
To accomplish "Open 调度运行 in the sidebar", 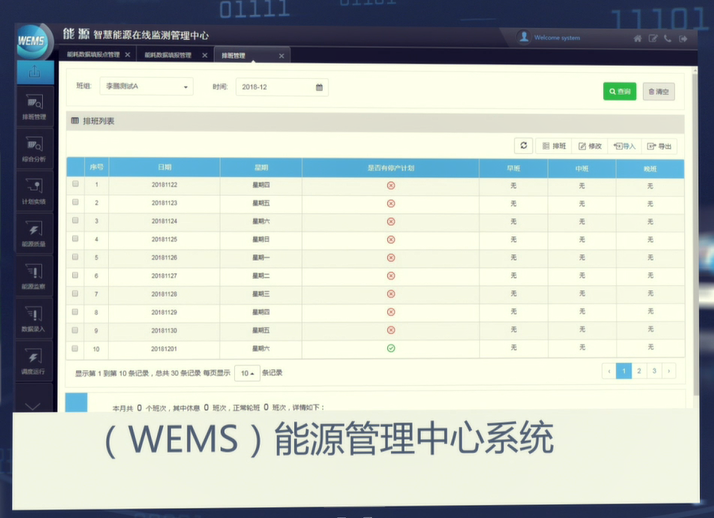I will click(35, 361).
